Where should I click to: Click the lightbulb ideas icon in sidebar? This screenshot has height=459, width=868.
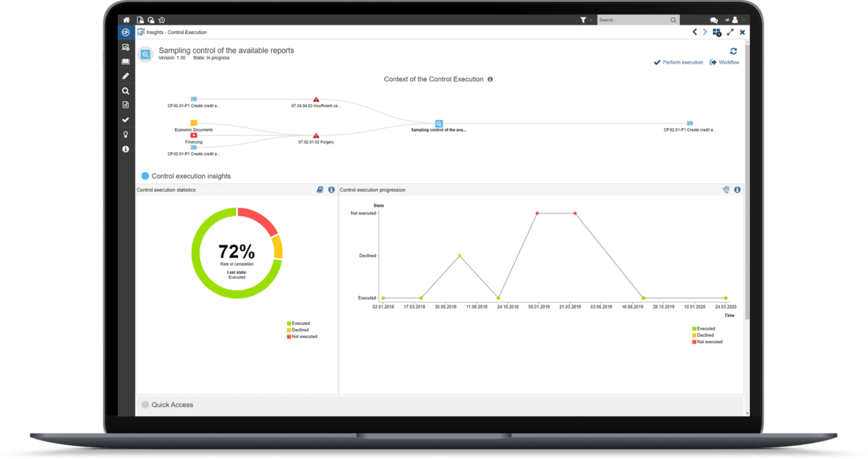pos(125,134)
